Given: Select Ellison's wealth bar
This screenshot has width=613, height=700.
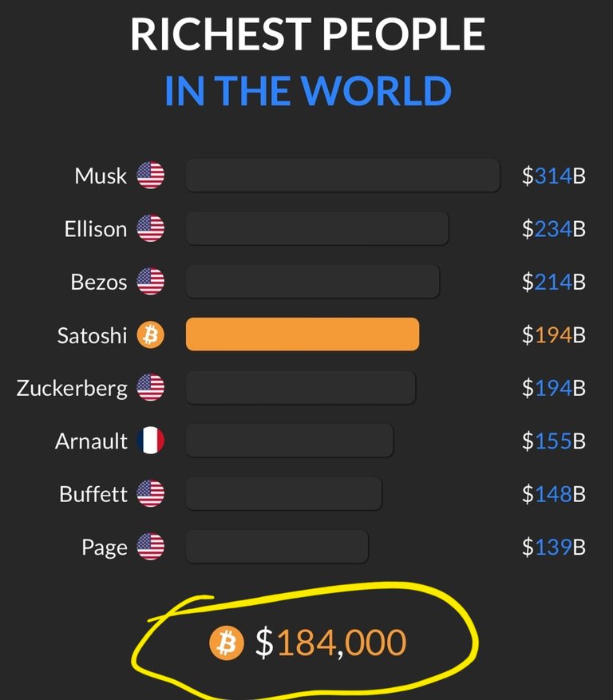Looking at the screenshot, I should tap(317, 228).
